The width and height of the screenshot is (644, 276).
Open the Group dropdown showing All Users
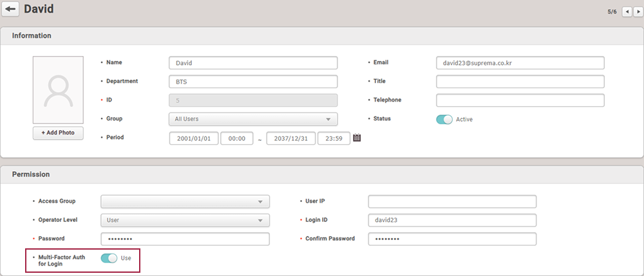tap(253, 119)
